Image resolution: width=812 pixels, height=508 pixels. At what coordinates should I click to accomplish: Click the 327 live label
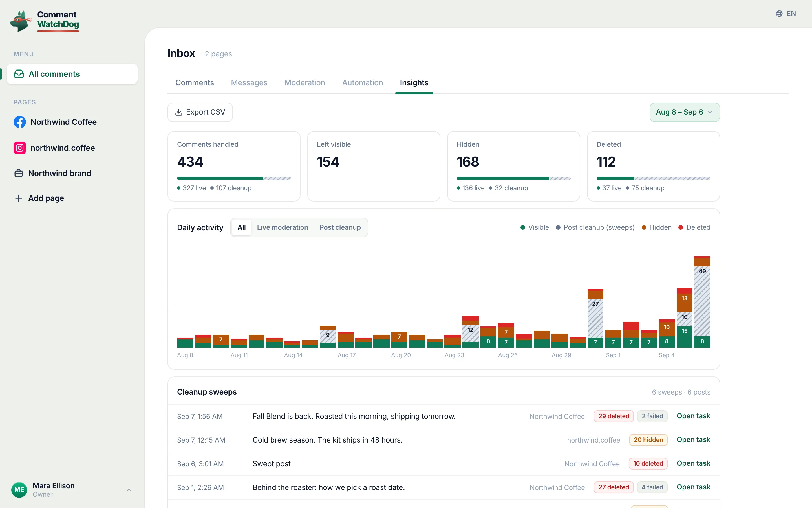194,188
